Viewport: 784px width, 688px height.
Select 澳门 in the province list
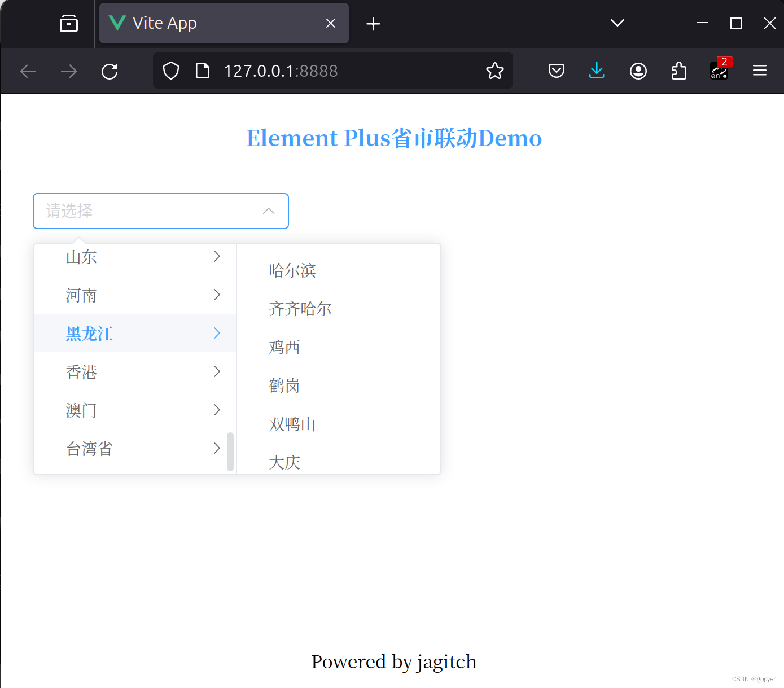[135, 410]
